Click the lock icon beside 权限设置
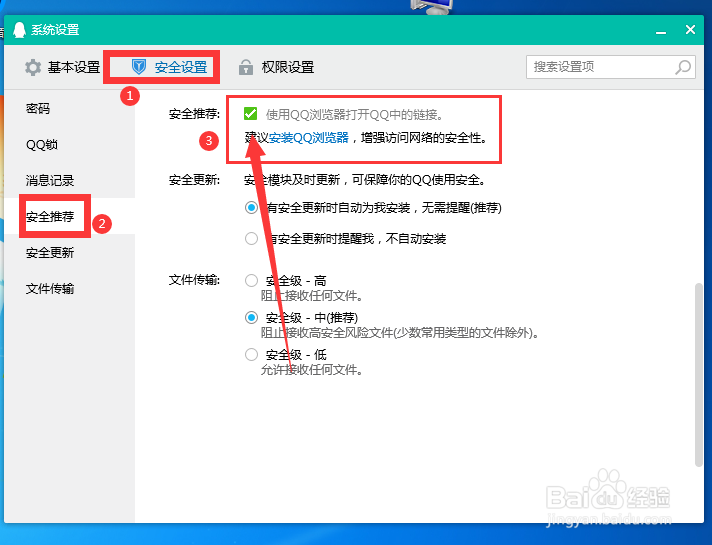This screenshot has width=712, height=545. pyautogui.click(x=246, y=67)
